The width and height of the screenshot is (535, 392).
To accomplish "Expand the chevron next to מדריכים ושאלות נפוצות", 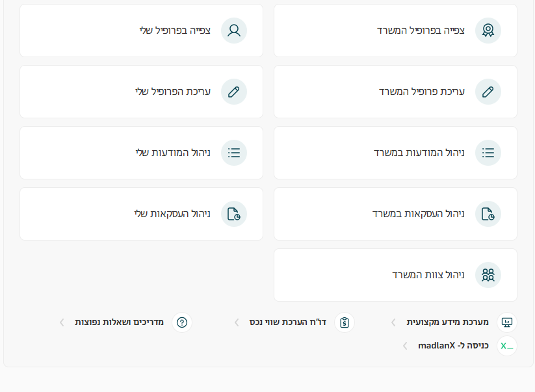I will pyautogui.click(x=62, y=322).
